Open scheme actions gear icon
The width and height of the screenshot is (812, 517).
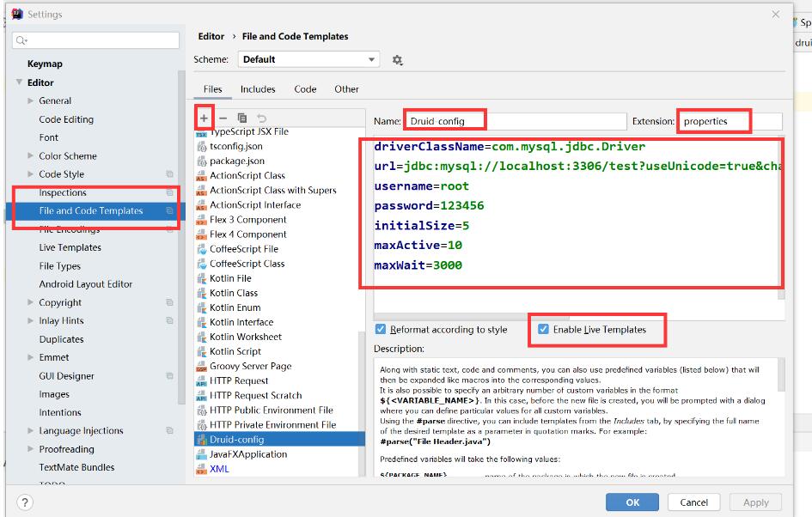[397, 60]
